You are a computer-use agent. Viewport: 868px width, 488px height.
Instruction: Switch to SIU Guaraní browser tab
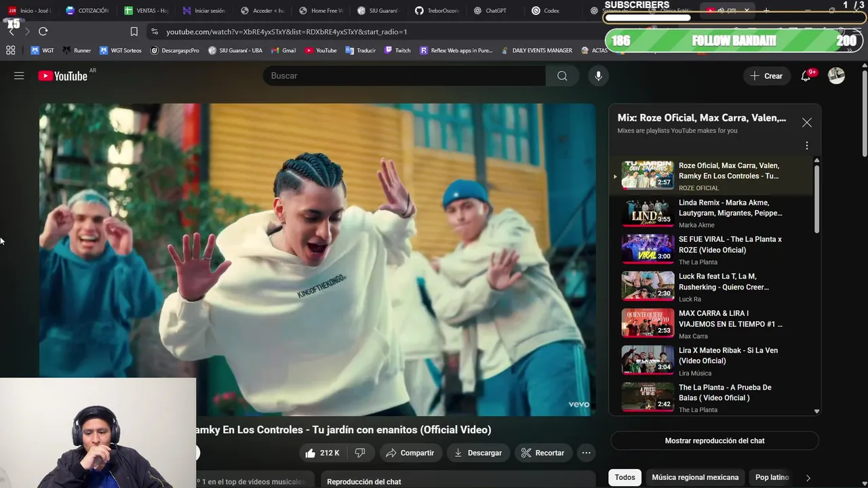point(378,11)
